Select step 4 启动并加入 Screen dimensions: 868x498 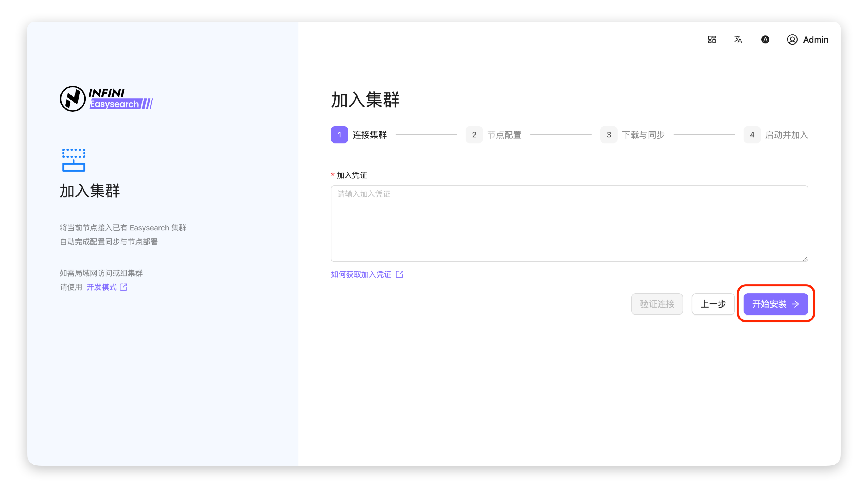click(x=776, y=135)
